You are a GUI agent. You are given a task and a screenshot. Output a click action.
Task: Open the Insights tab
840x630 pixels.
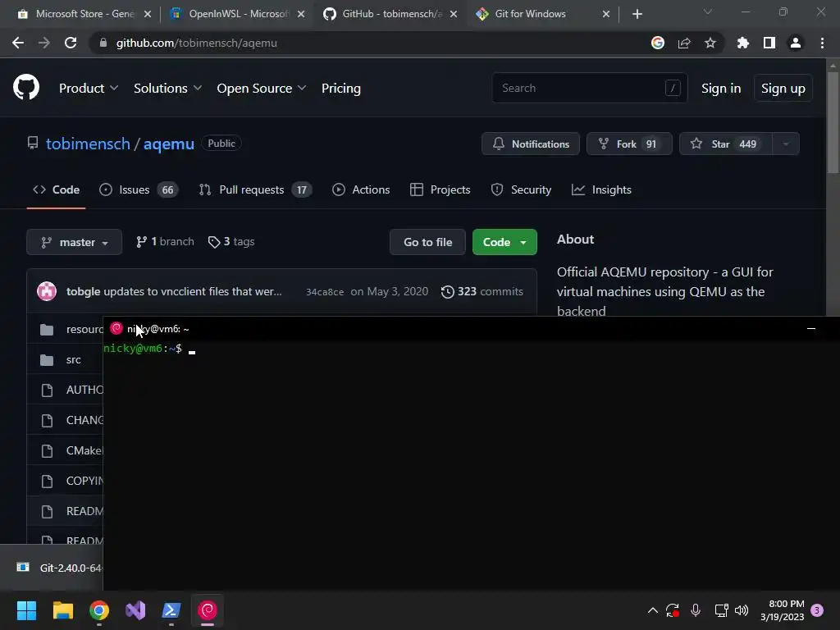point(601,189)
